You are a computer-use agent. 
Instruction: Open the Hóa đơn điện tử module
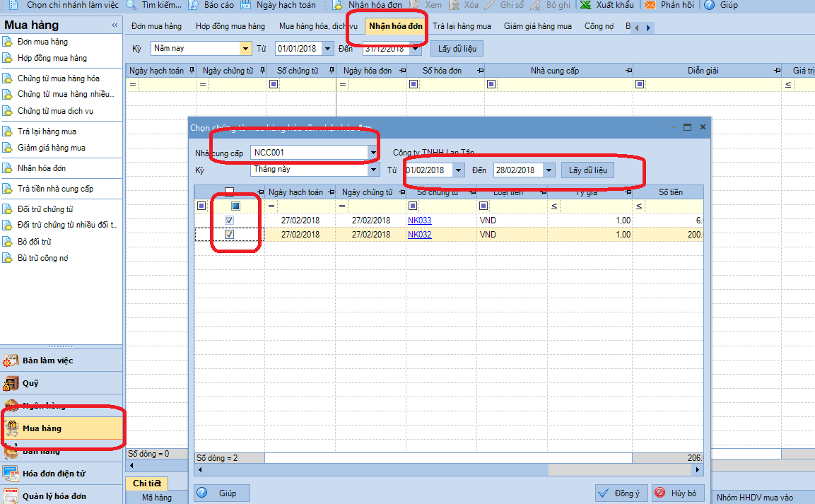(61, 474)
